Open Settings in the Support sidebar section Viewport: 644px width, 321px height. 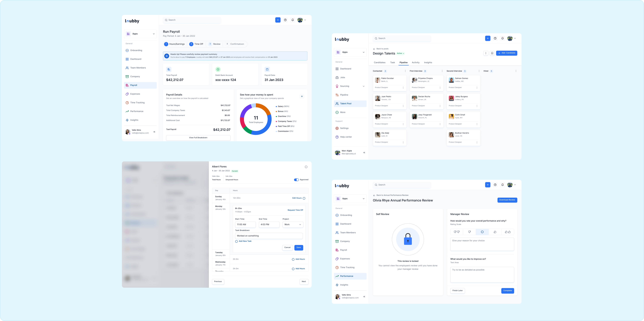point(344,128)
